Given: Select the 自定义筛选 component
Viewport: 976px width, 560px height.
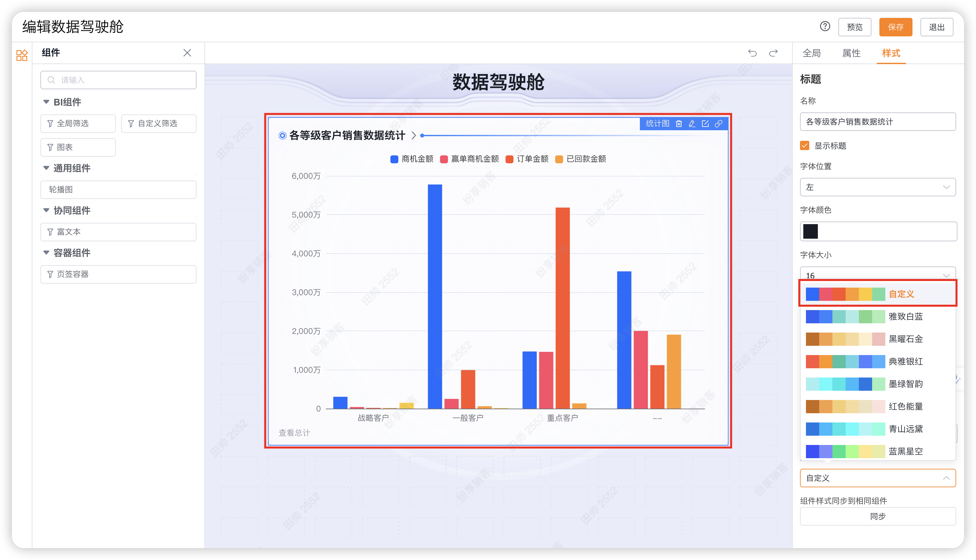Looking at the screenshot, I should (158, 123).
